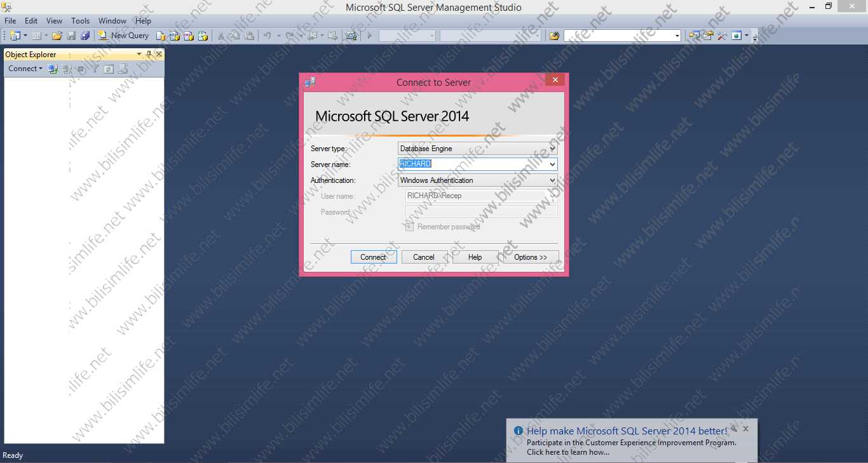Viewport: 868px width, 463px height.
Task: Click the Web Browser globe icon
Action: [x=736, y=36]
